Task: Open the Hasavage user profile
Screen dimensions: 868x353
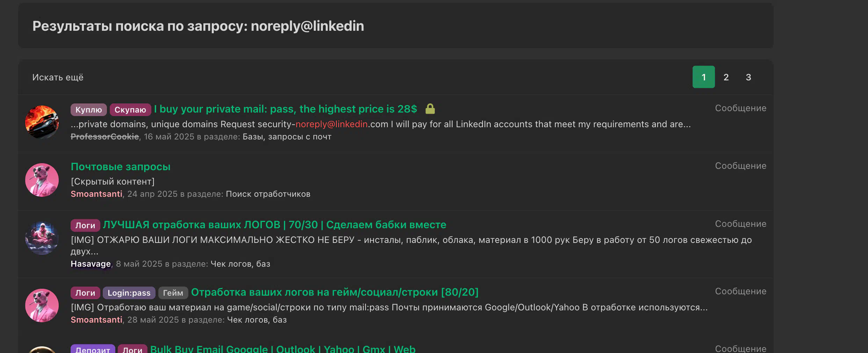Action: point(91,264)
